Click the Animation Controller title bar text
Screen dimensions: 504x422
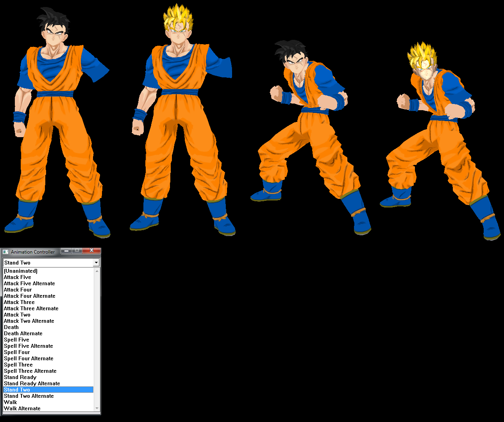tap(33, 252)
